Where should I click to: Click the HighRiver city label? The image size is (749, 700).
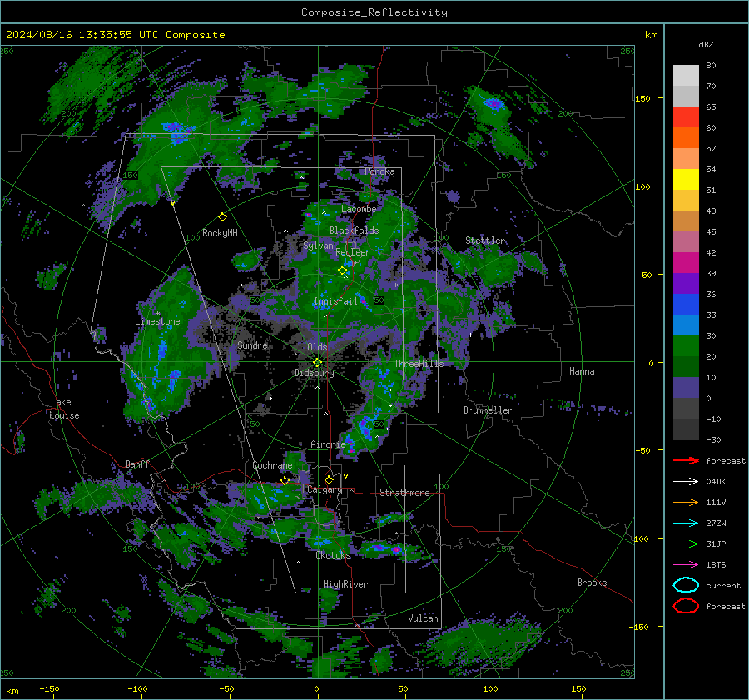click(345, 584)
